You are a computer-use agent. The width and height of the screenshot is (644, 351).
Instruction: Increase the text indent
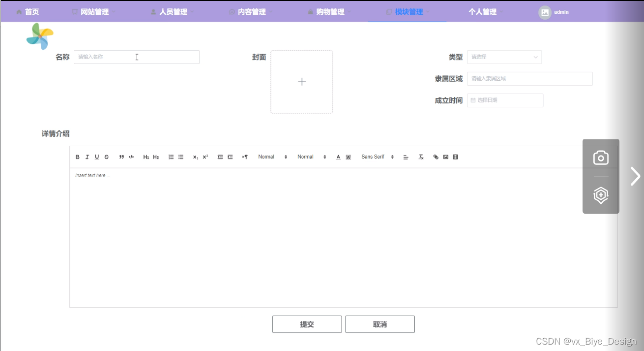[230, 157]
